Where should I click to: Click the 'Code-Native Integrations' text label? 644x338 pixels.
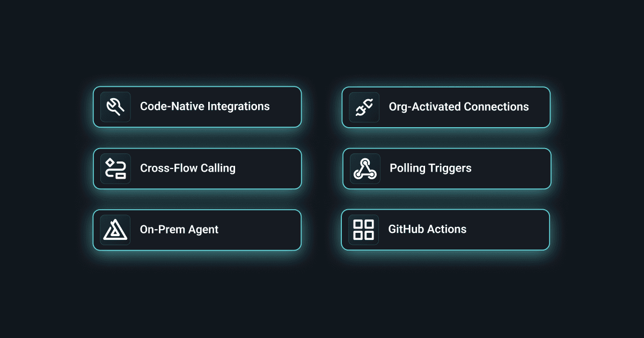point(205,106)
